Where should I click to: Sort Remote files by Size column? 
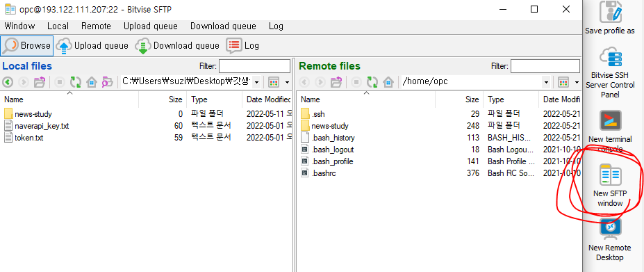click(459, 99)
